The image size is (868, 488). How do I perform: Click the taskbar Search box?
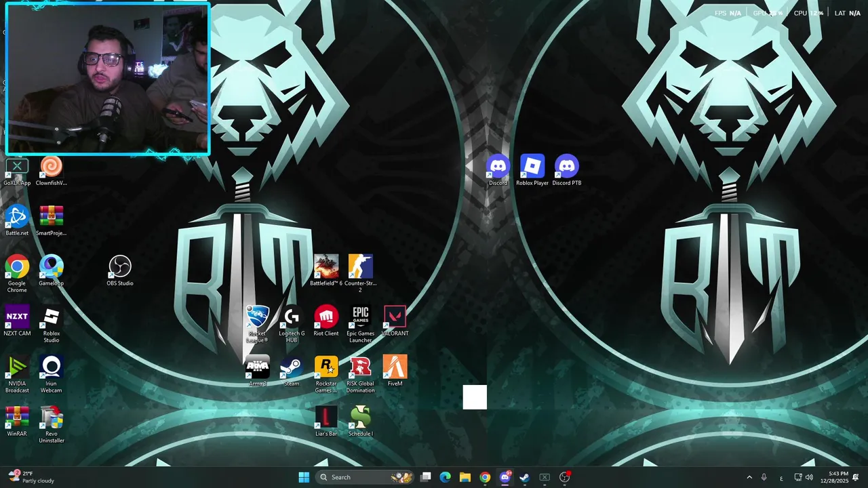(365, 477)
